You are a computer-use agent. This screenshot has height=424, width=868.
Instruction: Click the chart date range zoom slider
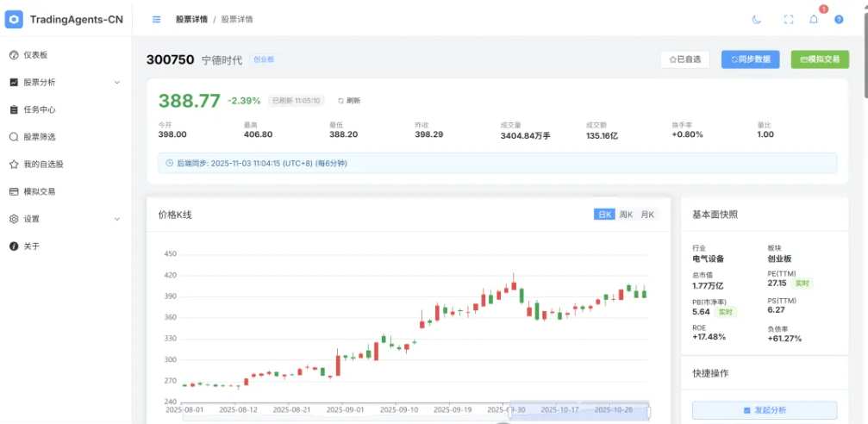[x=579, y=412]
